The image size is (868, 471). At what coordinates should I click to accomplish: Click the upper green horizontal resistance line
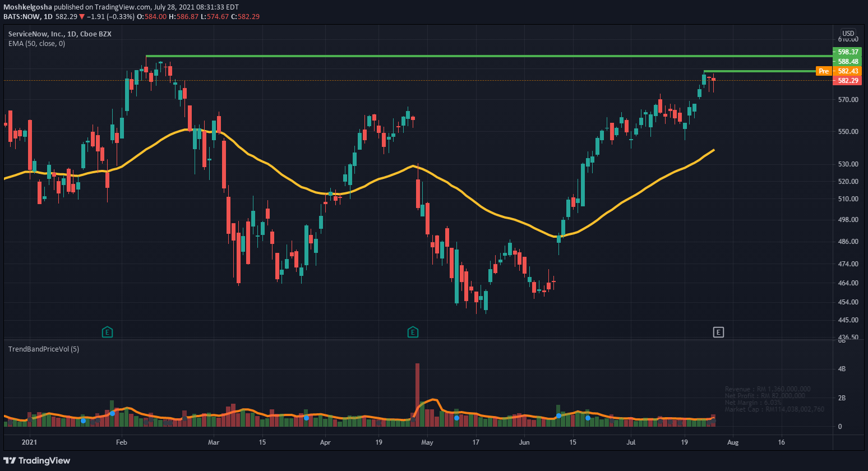tap(488, 56)
